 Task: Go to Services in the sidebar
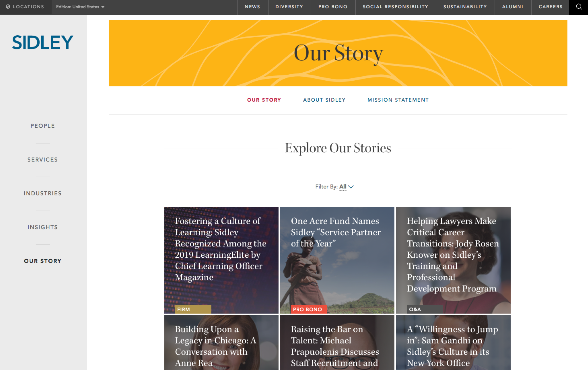click(43, 159)
